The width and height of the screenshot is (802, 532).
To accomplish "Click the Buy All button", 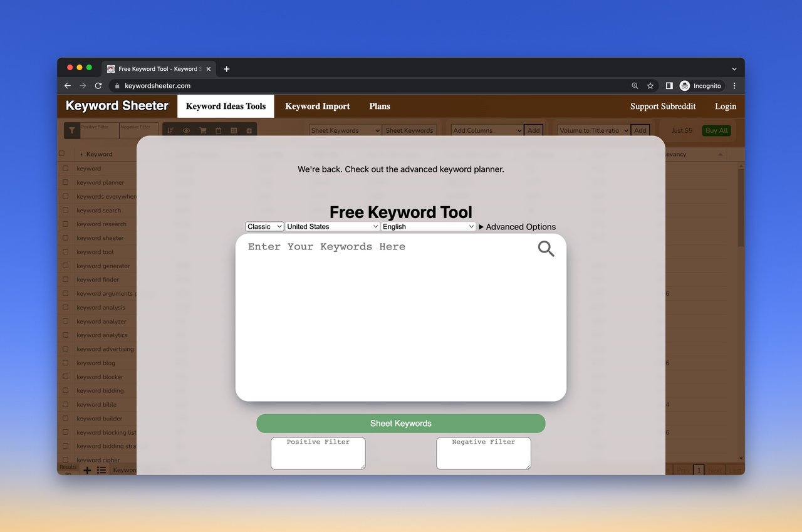I will (x=716, y=130).
